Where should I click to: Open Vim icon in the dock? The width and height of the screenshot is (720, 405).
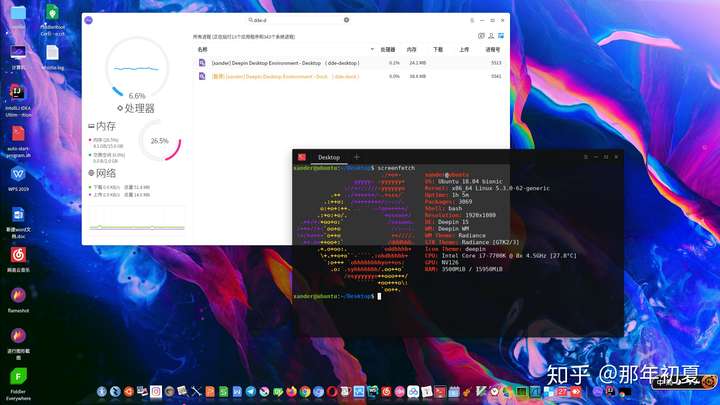(x=481, y=392)
